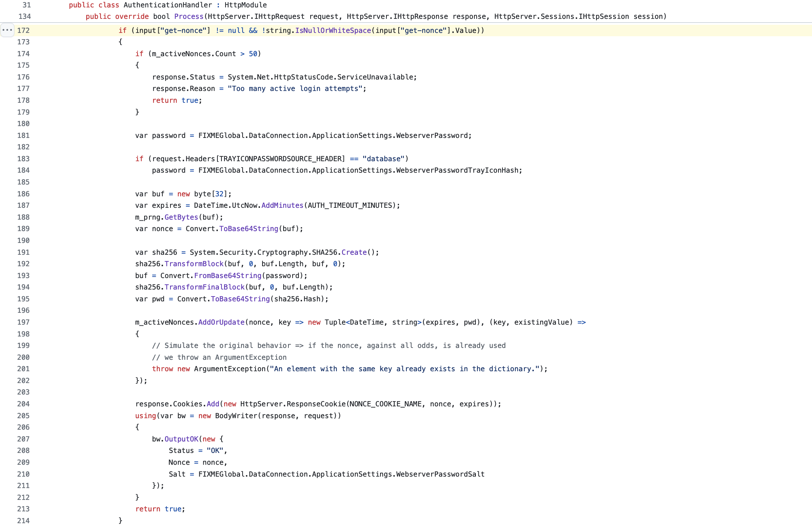Click TransformBlock on line 192
The image size is (812, 528).
coord(194,264)
